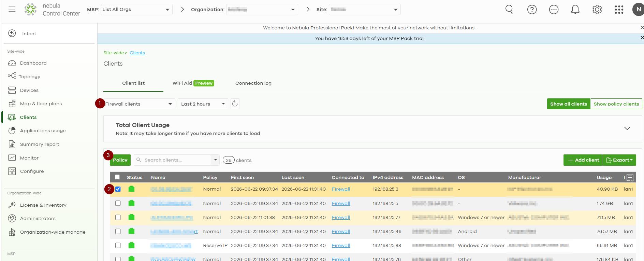Uncheck the checkbox for client 192.168.25.3
This screenshot has width=644, height=261.
pos(118,189)
